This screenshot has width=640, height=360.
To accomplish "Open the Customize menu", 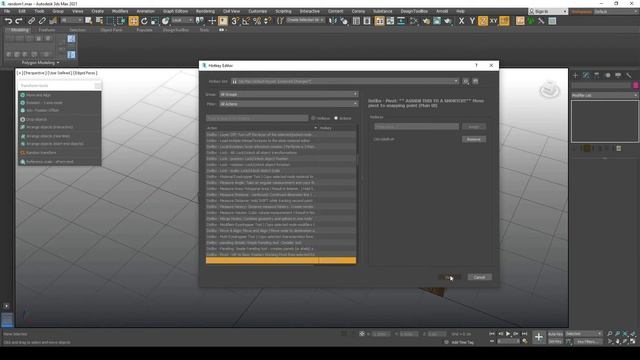I will (258, 11).
